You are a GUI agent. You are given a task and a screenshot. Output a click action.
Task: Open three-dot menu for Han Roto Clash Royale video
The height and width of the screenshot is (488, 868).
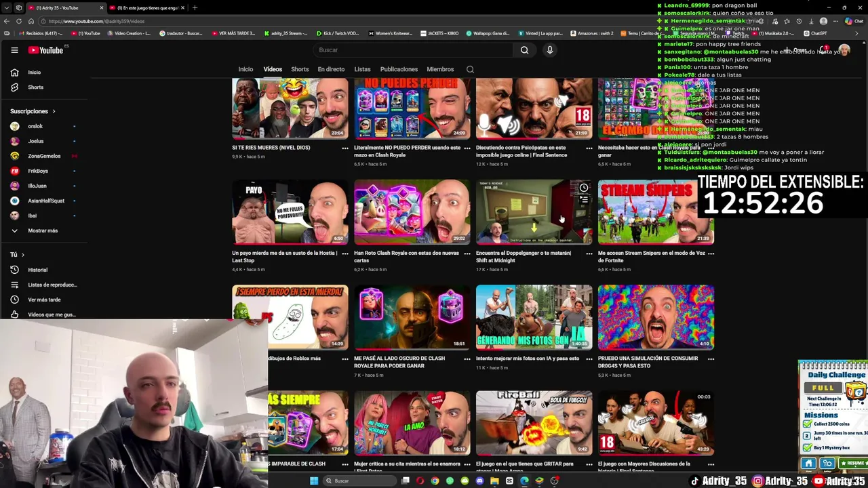click(467, 253)
